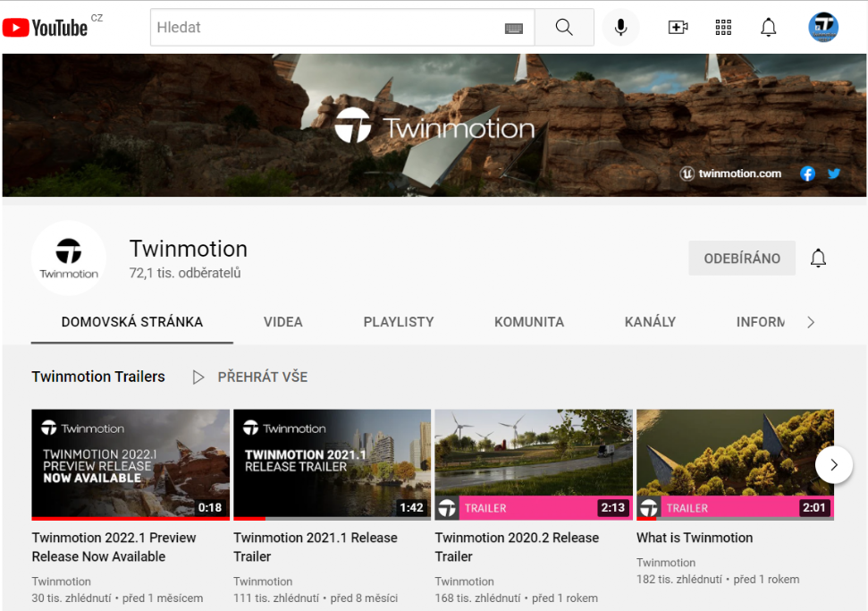868x611 pixels.
Task: Open the INFORMACE tab
Action: pos(760,322)
